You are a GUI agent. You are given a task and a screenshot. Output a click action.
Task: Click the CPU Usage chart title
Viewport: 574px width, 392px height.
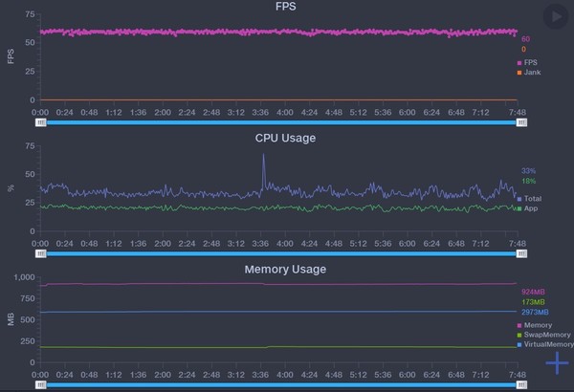285,138
